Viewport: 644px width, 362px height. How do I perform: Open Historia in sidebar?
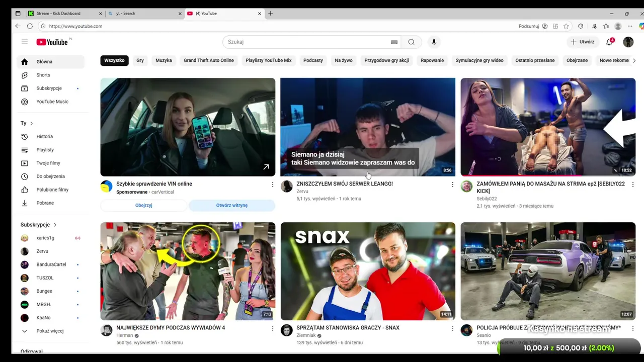(50, 136)
